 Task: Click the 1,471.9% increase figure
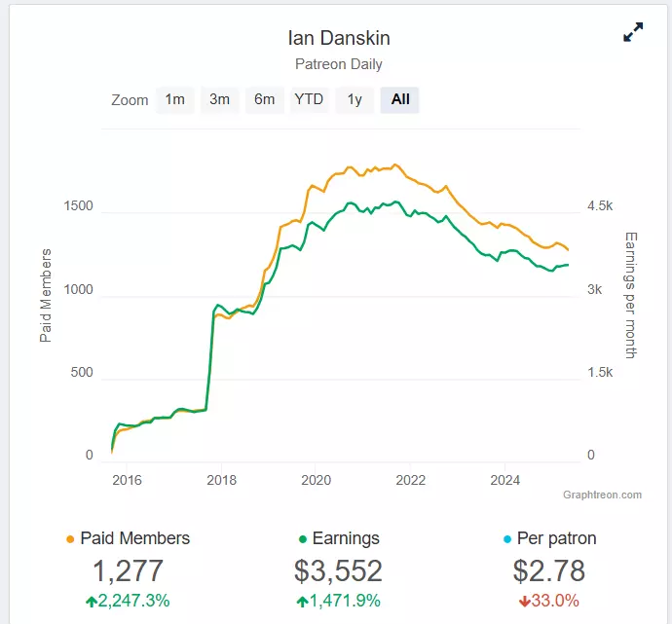tap(338, 601)
